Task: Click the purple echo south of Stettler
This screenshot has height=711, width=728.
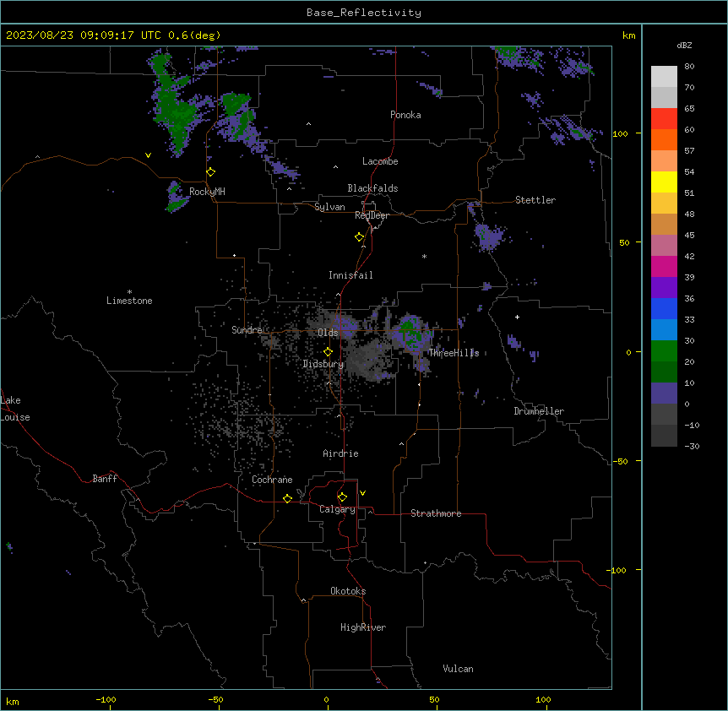Action: tap(488, 236)
